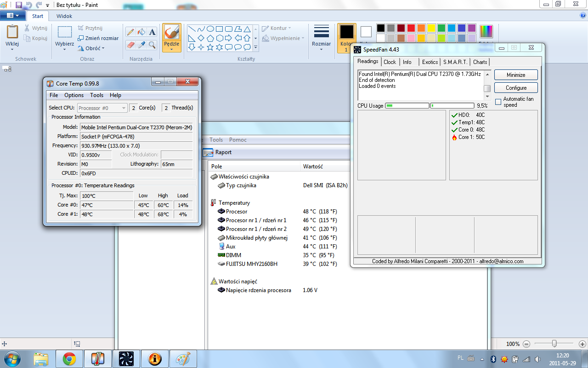Viewport: 588px width, 368px height.
Task: Open the Pomoc menu in background window
Action: coord(238,140)
